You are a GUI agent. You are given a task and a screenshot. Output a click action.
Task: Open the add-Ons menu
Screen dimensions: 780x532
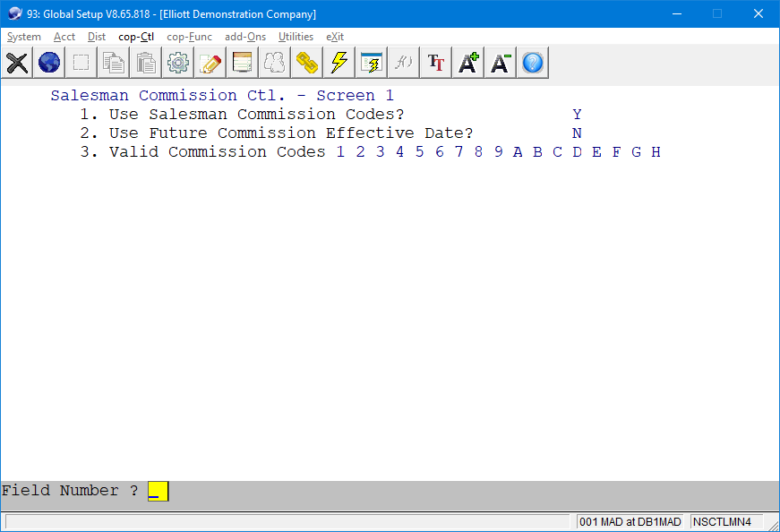point(245,37)
